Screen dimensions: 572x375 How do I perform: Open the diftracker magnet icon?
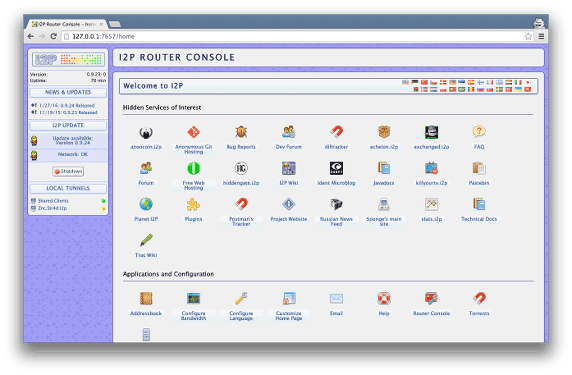tap(336, 132)
